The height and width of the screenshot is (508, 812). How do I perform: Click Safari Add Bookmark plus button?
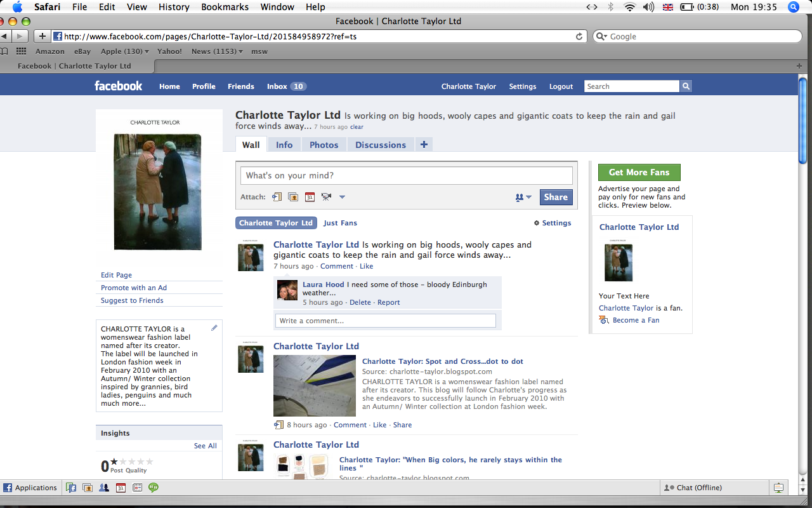pyautogui.click(x=43, y=36)
